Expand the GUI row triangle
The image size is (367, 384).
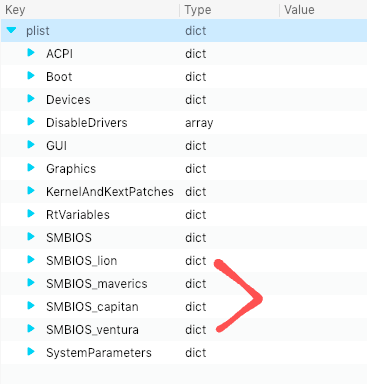pos(31,145)
